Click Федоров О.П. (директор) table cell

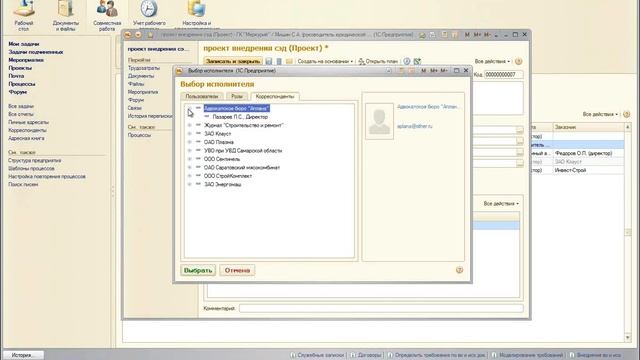pyautogui.click(x=588, y=153)
